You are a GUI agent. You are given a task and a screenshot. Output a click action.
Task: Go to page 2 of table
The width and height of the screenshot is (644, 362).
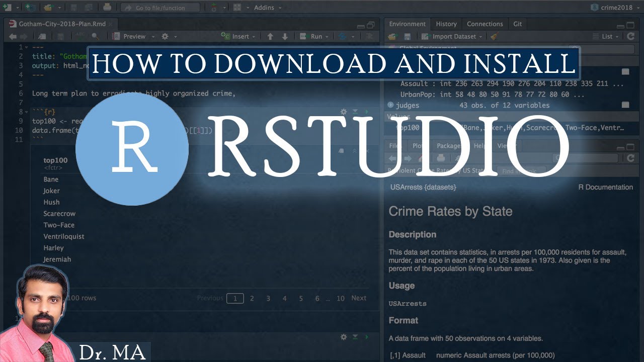tap(252, 298)
